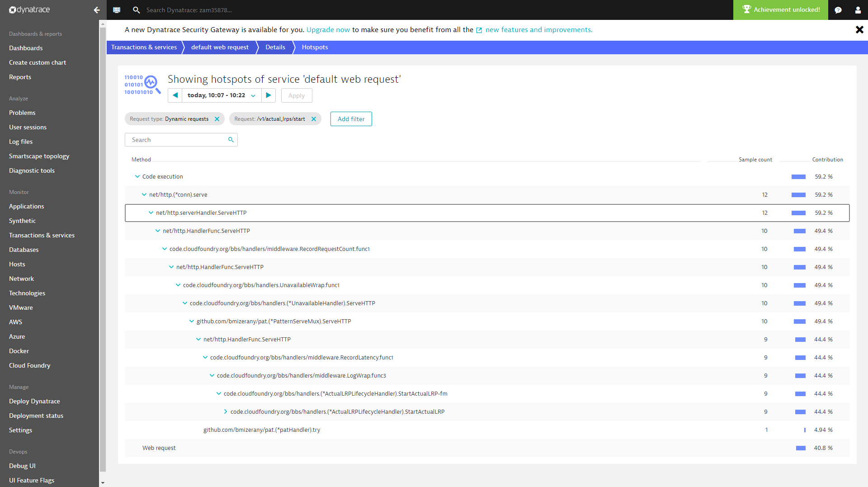Screen dimensions: 868x487
Task: Select the Web request row
Action: [x=487, y=448]
